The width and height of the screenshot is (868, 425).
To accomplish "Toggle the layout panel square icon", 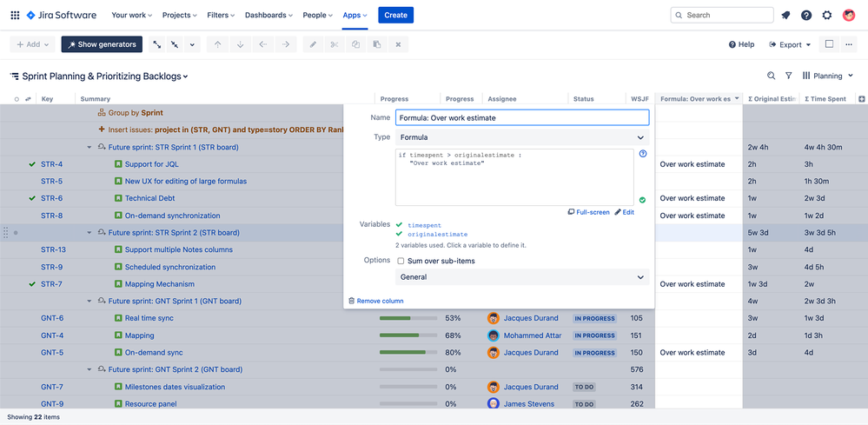I will click(x=829, y=44).
